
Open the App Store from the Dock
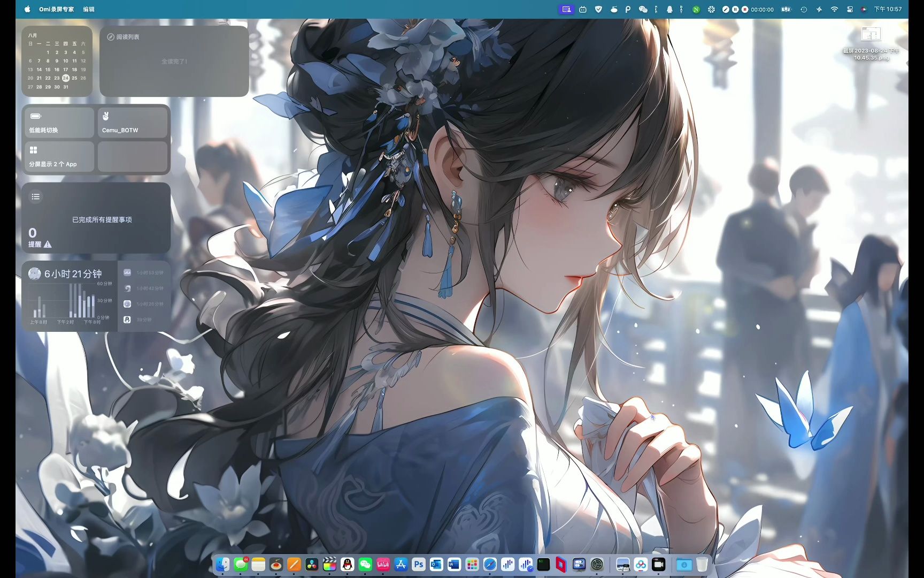pos(401,564)
